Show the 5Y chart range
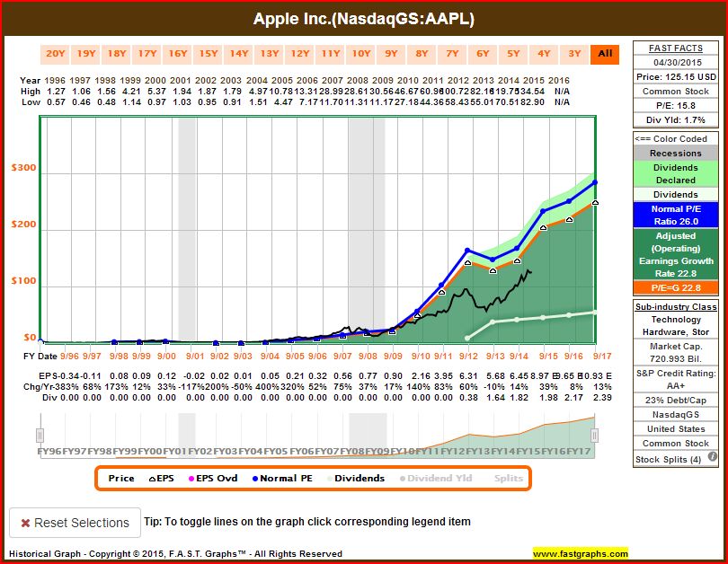Screen dimensions: 728x564 513,54
